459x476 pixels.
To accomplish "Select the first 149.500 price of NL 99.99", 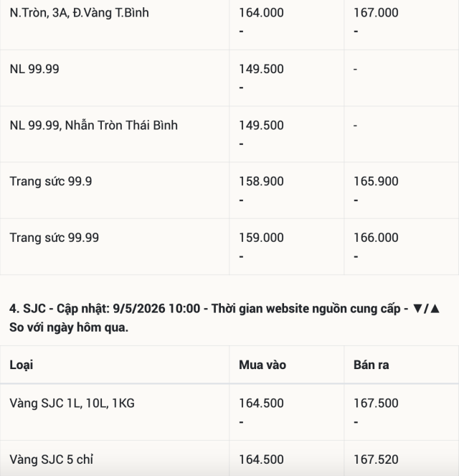I will [261, 69].
